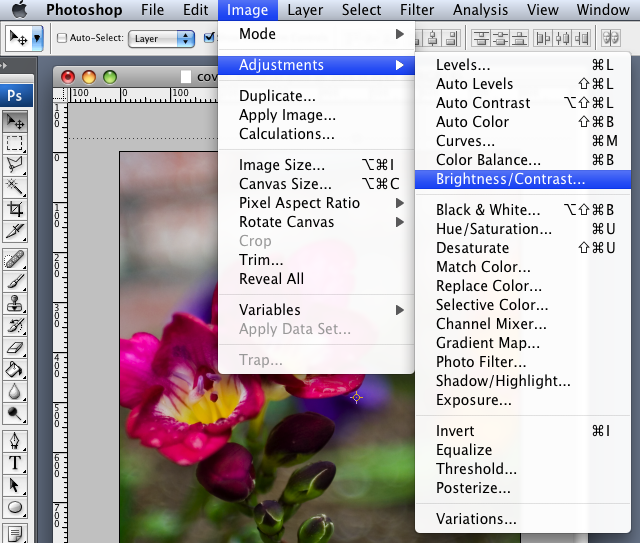Screen dimensions: 640x543
Task: Click the Auto-Align Layers icon
Action: [x=611, y=38]
